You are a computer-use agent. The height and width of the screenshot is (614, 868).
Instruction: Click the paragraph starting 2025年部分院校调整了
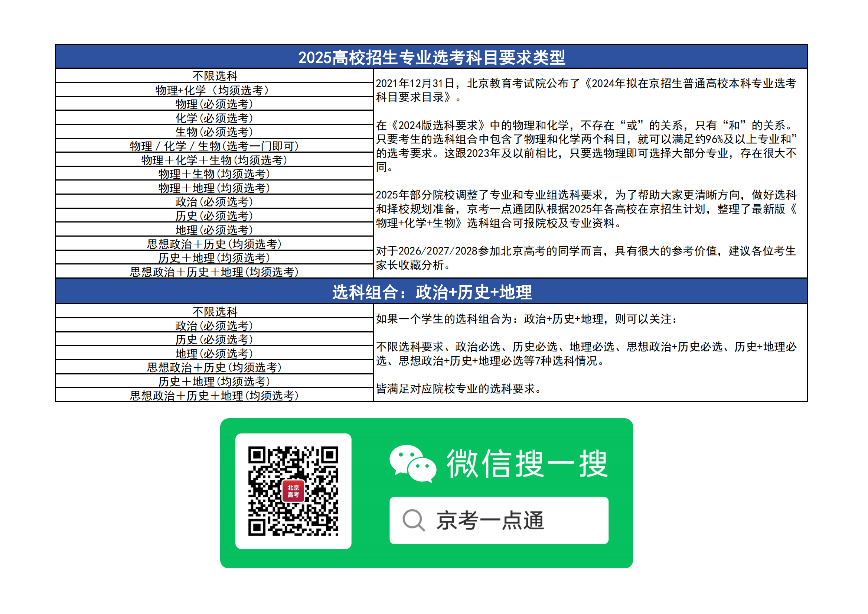coord(587,209)
